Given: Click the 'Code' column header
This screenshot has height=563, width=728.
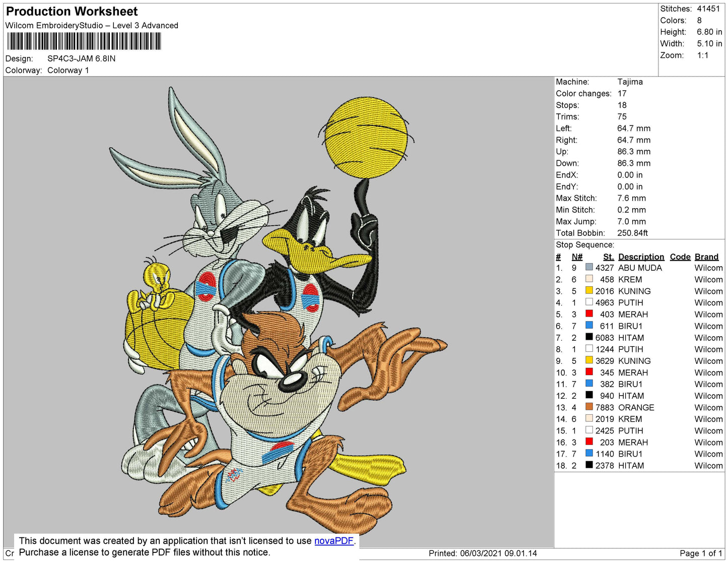Looking at the screenshot, I should [x=680, y=257].
